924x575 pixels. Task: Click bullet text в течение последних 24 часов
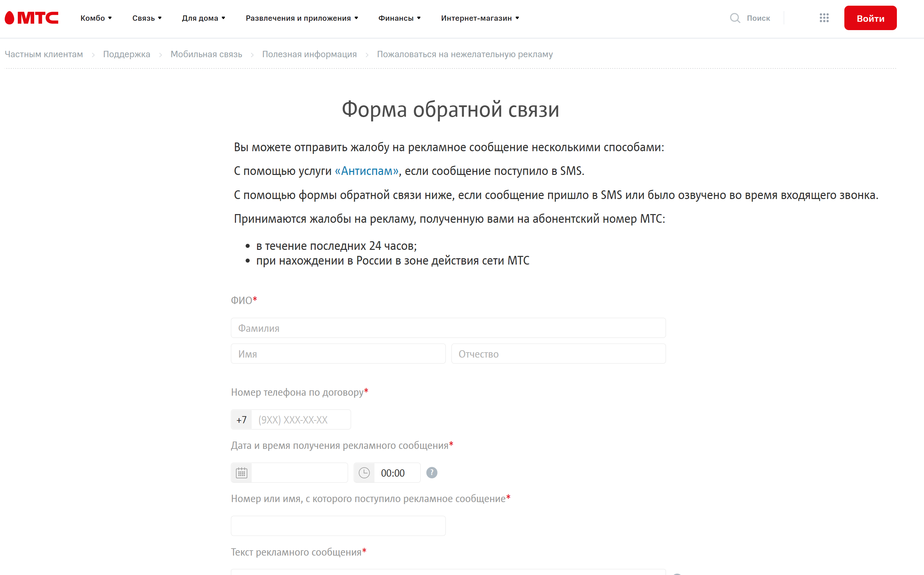pos(336,246)
